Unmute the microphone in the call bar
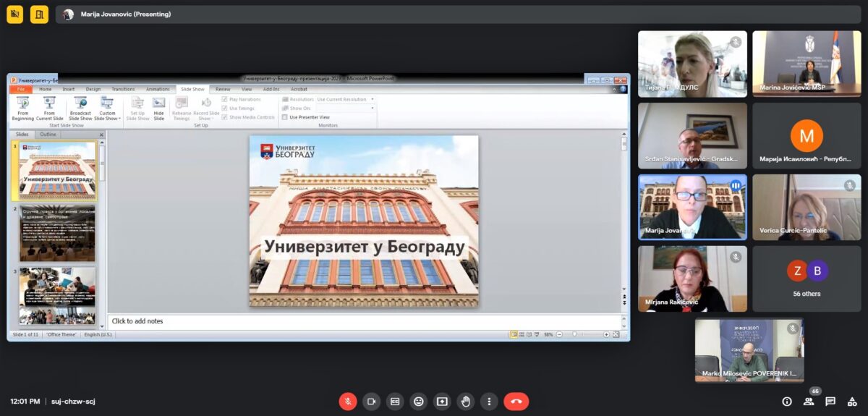Image resolution: width=868 pixels, height=416 pixels. pyautogui.click(x=348, y=401)
